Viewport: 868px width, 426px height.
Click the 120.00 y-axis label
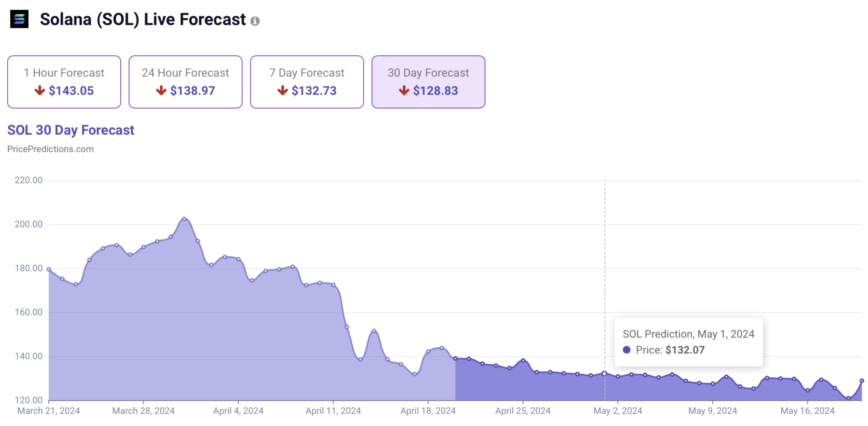pos(29,400)
